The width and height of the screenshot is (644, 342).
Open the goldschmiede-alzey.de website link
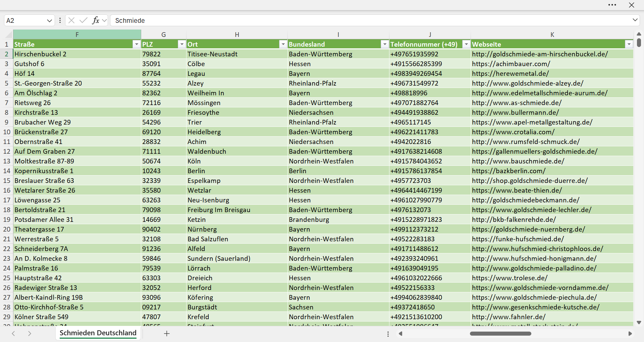527,83
